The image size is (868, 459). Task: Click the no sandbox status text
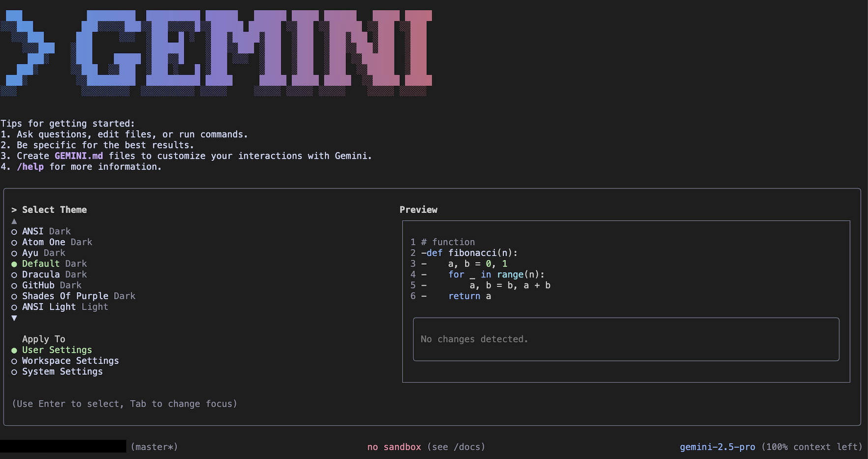[x=394, y=447]
